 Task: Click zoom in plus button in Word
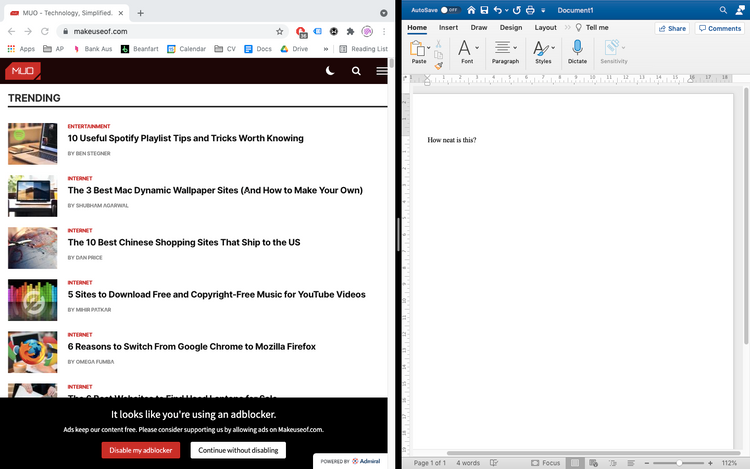[x=710, y=463]
